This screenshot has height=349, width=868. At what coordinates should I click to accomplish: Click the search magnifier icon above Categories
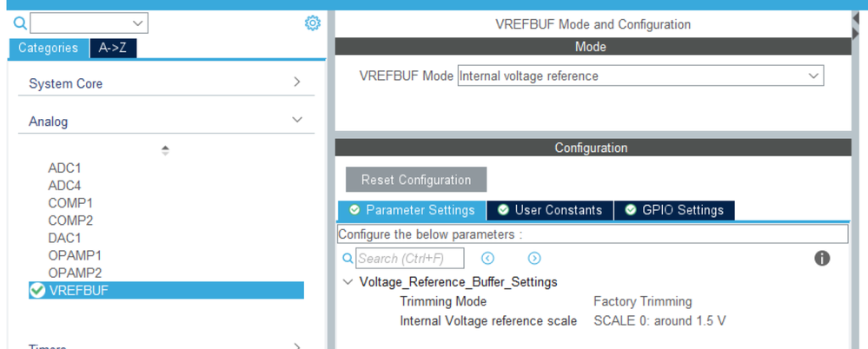coord(20,23)
